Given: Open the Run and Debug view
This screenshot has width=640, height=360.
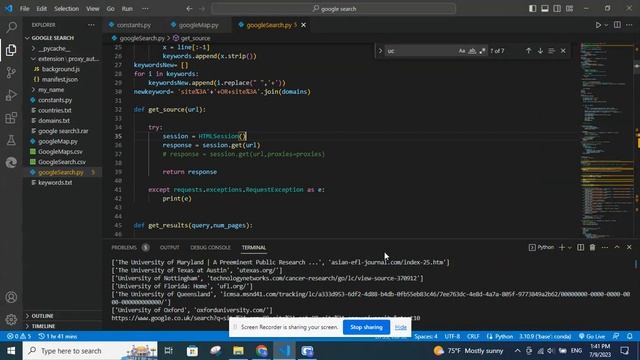Looking at the screenshot, I should tap(11, 95).
